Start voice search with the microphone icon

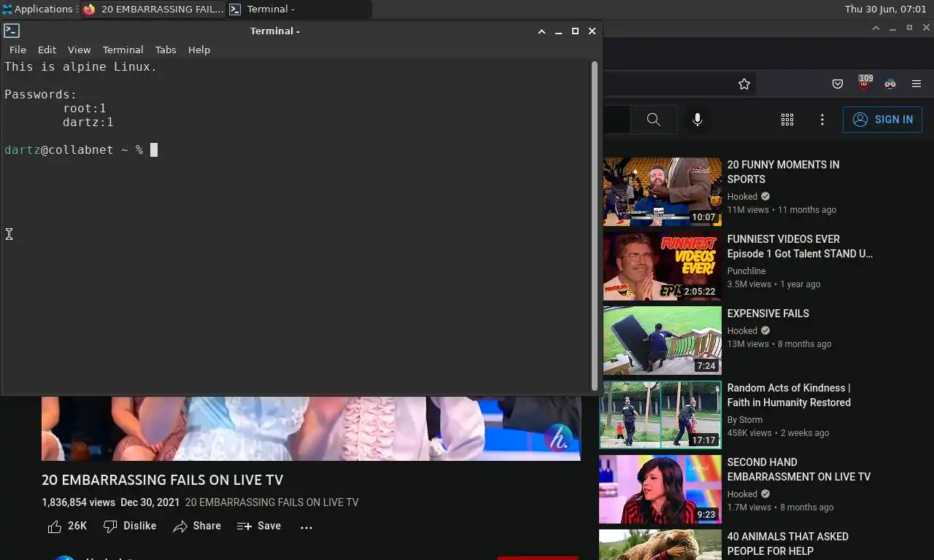point(698,120)
